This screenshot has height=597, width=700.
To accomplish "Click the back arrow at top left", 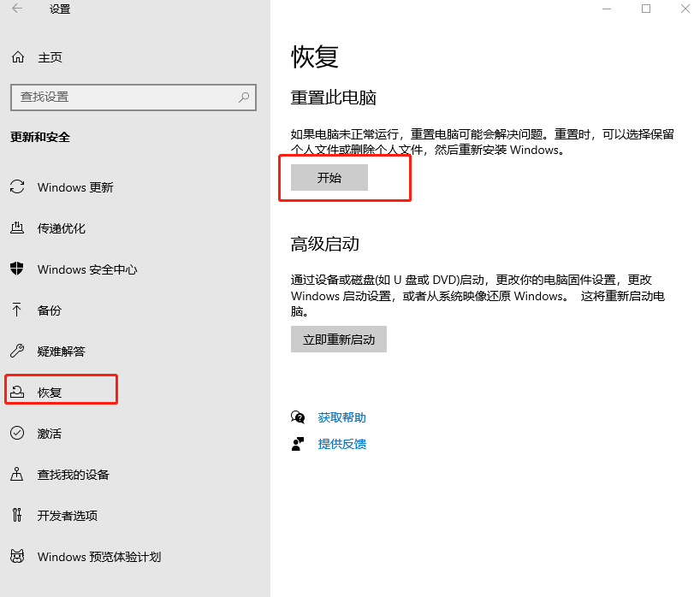I will point(19,9).
